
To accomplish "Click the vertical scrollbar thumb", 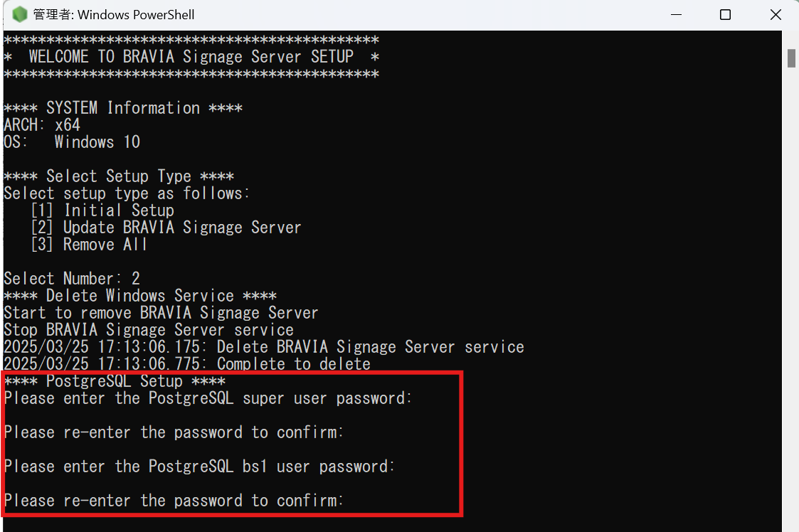I will click(x=791, y=58).
